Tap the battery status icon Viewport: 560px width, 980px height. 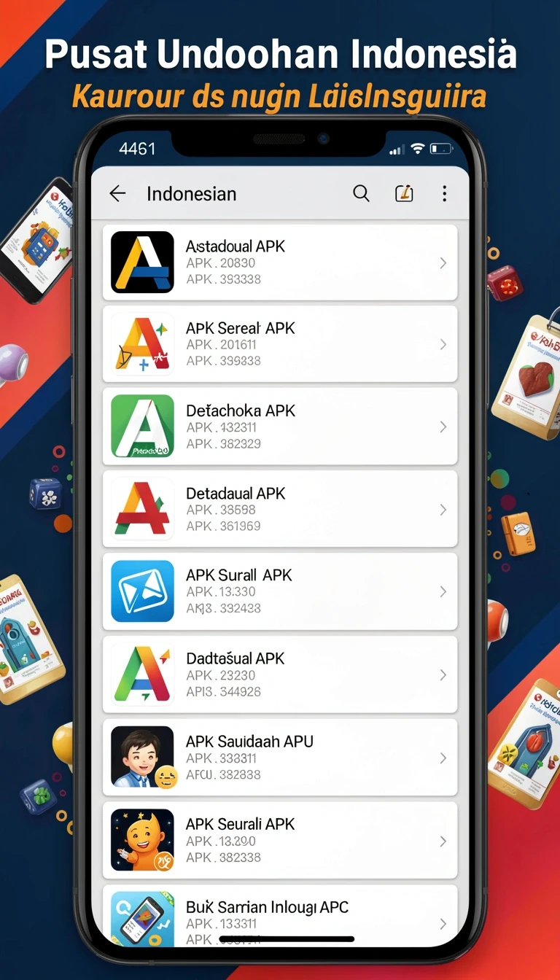click(440, 149)
